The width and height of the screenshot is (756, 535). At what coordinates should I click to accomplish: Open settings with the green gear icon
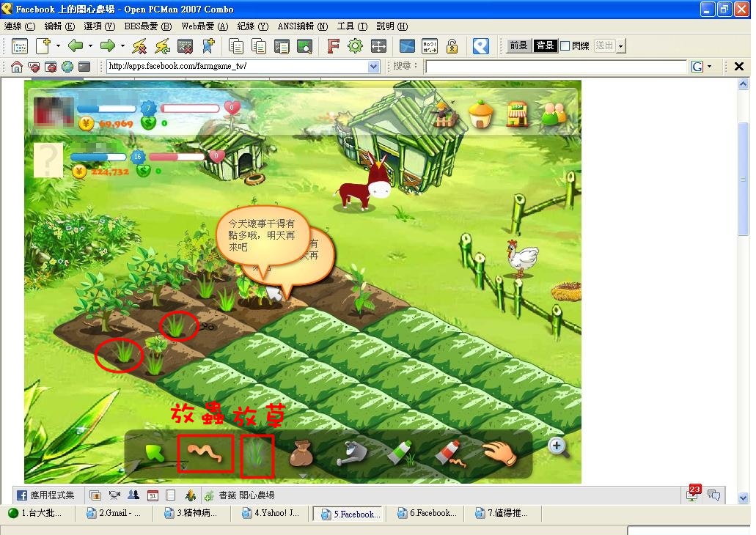click(356, 46)
